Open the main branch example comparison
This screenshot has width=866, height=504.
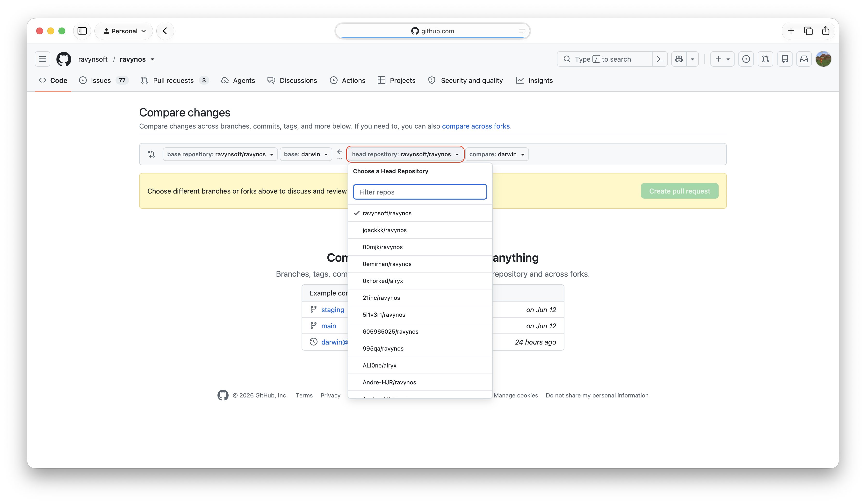point(329,326)
